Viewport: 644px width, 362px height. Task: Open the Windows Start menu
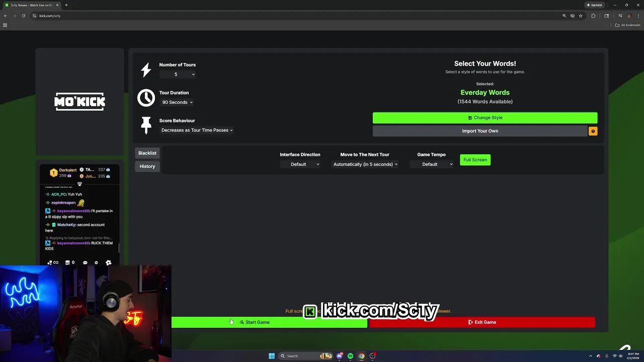[x=272, y=356]
